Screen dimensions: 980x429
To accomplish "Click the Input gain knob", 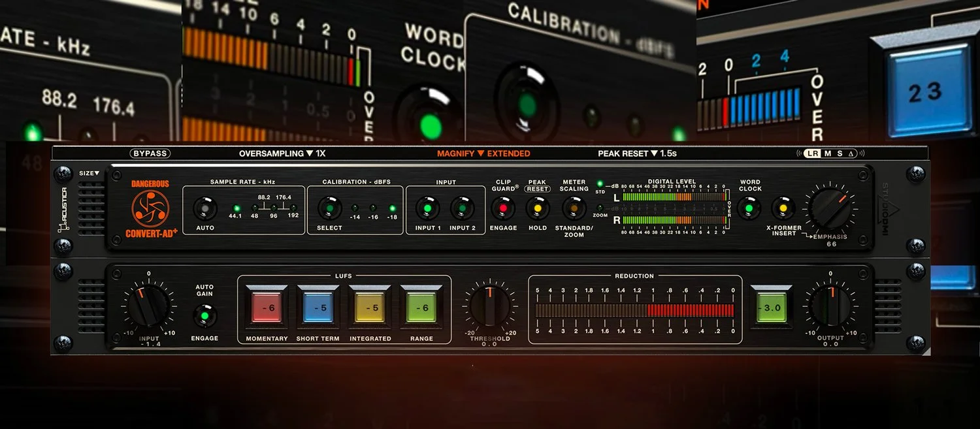I will 148,306.
